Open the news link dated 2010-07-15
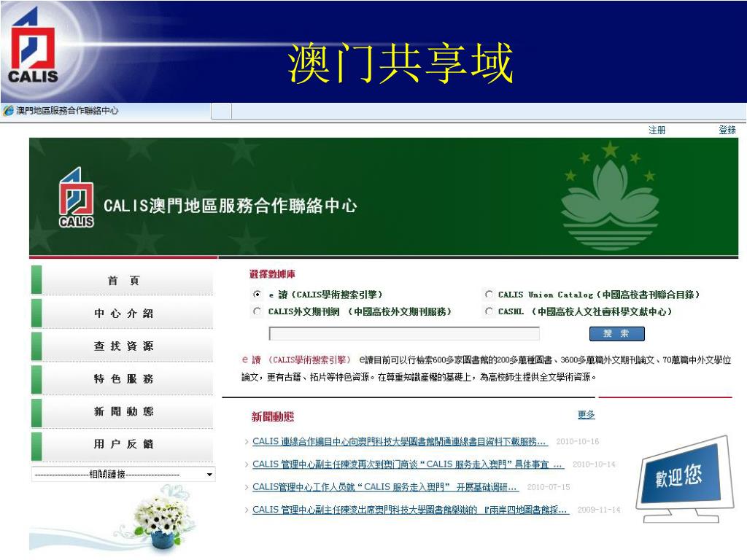 (386, 487)
